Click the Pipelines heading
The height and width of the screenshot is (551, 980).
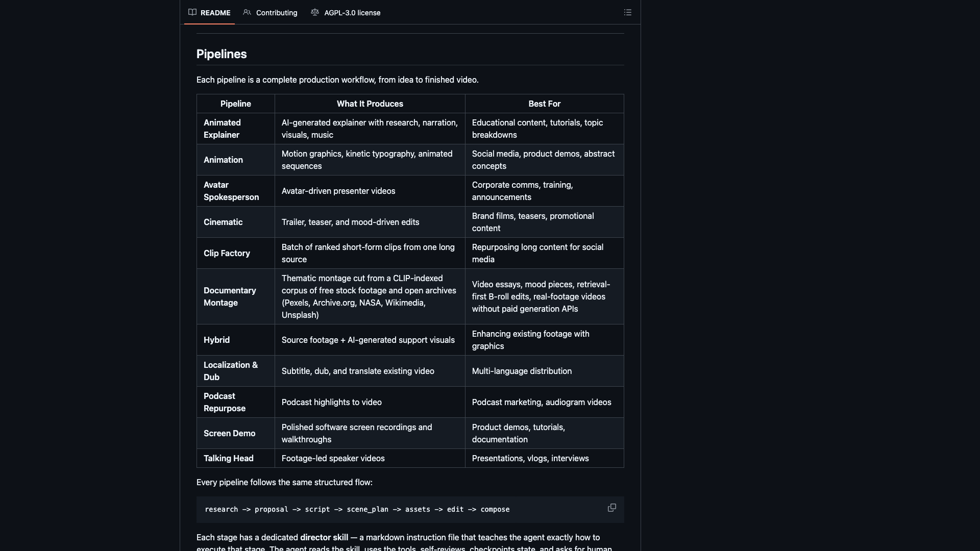click(x=222, y=54)
